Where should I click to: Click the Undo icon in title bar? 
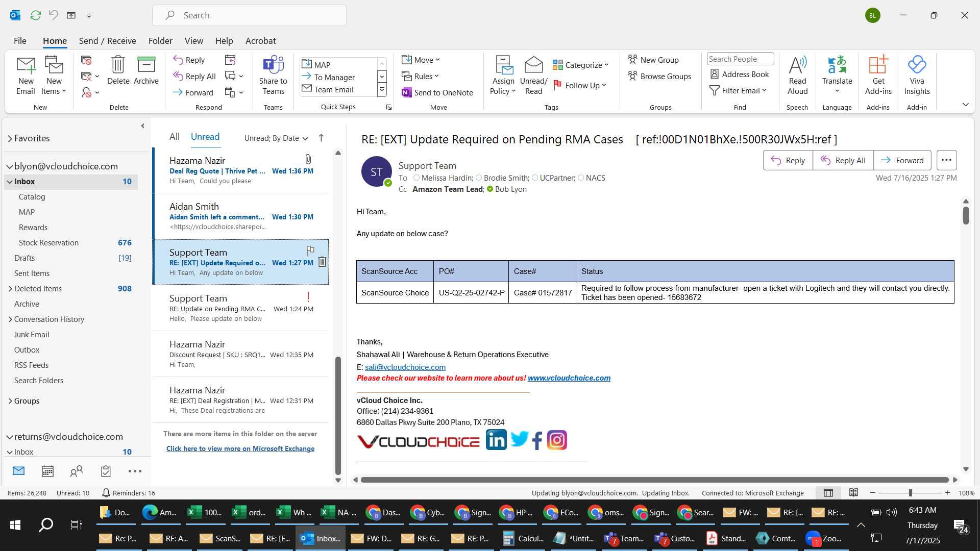(53, 15)
